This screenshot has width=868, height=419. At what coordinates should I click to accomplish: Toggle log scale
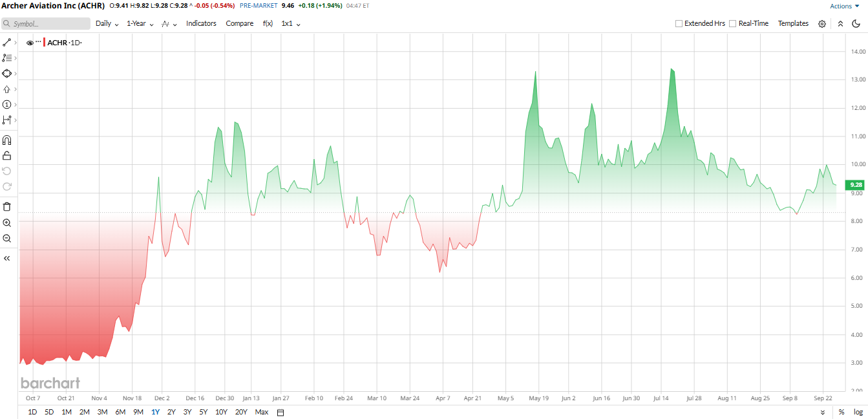click(858, 412)
